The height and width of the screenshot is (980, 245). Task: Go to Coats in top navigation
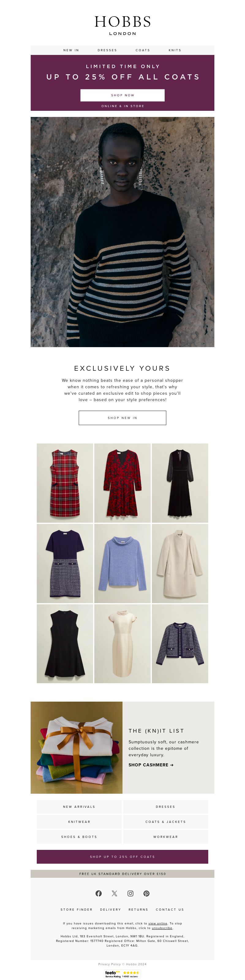coord(143,50)
